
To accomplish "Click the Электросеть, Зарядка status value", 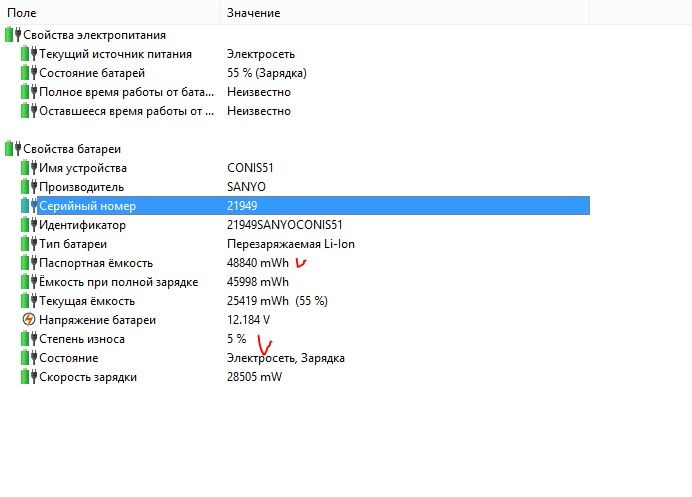I will tap(285, 358).
